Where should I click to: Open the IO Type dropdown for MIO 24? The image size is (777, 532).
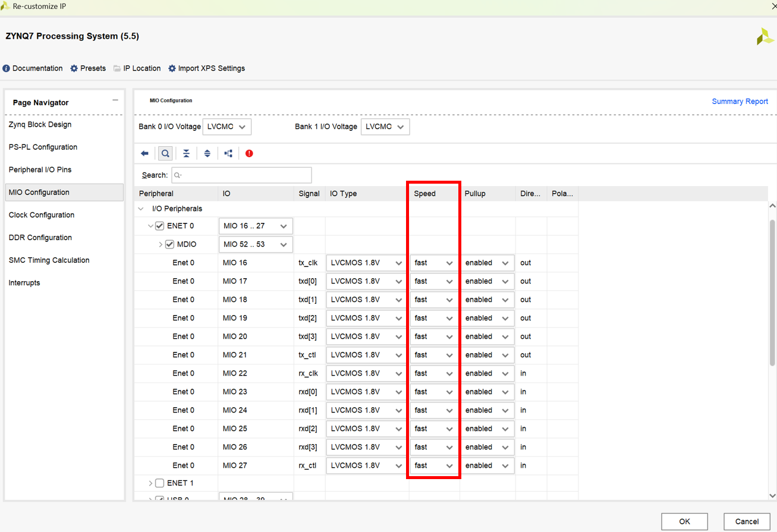[366, 410]
